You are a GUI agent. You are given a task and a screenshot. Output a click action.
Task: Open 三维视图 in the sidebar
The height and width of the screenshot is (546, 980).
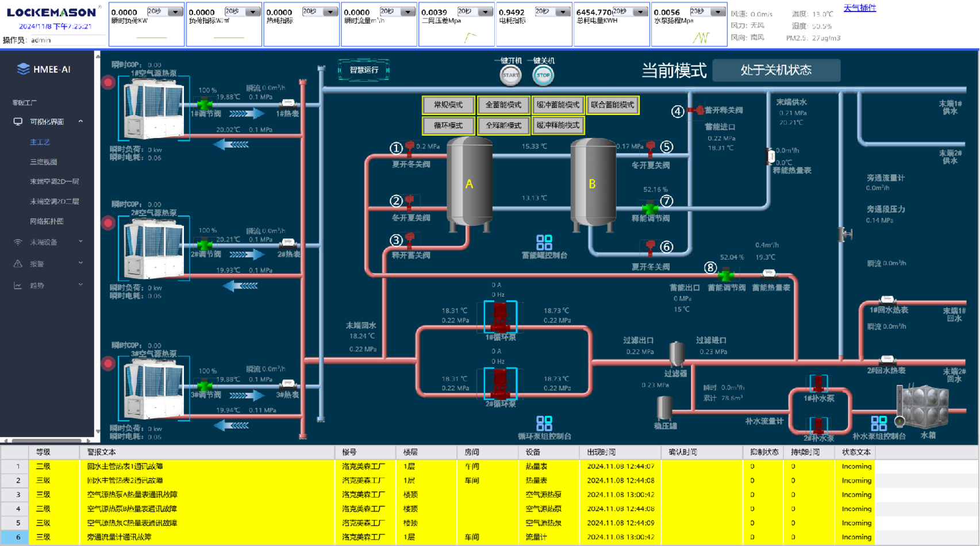(x=43, y=162)
